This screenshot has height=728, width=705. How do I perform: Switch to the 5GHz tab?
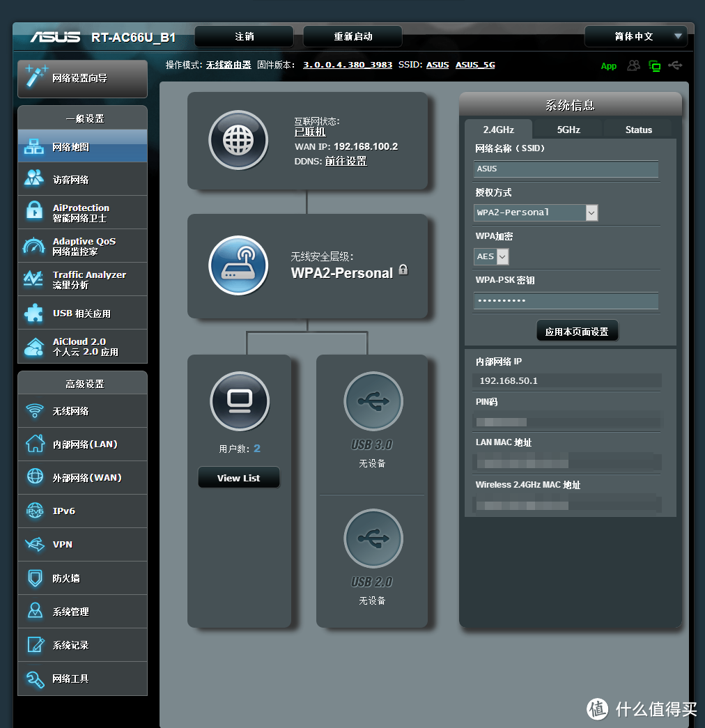(x=568, y=130)
